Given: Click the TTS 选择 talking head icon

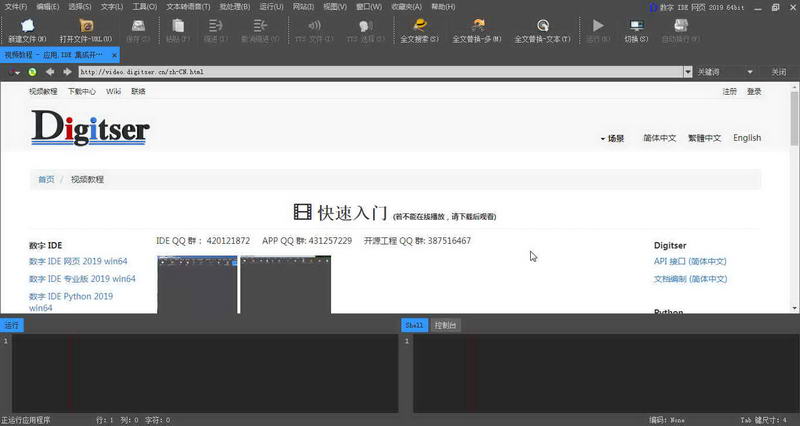Looking at the screenshot, I should 365,26.
